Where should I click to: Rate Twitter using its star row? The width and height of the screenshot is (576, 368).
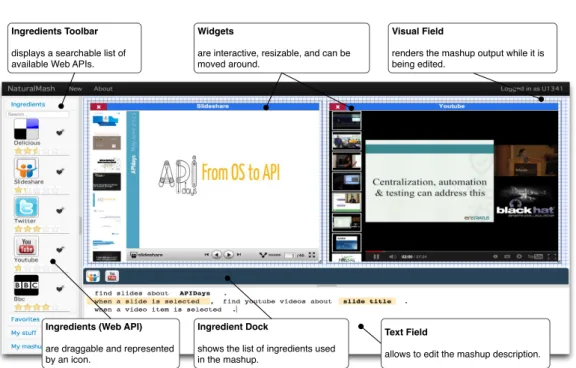coord(36,229)
